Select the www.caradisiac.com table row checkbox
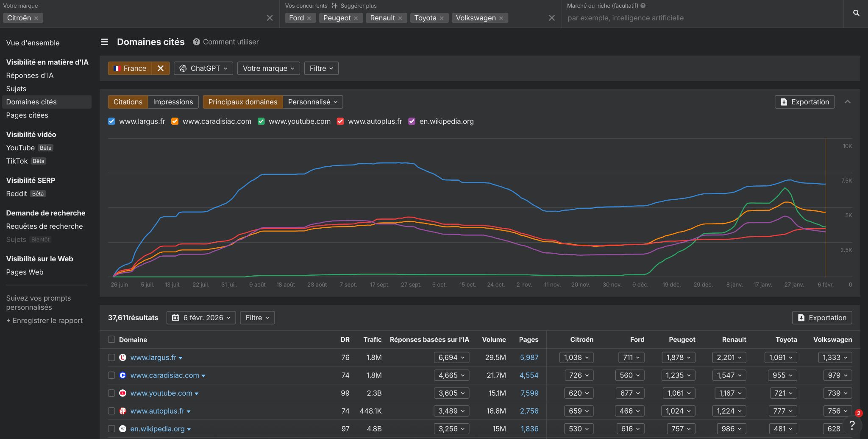 [x=111, y=375]
